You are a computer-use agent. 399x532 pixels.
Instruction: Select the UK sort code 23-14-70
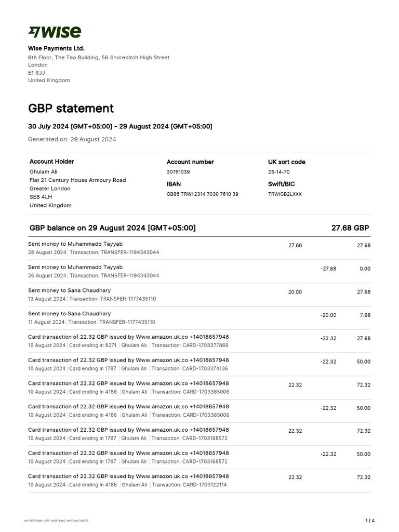point(279,171)
